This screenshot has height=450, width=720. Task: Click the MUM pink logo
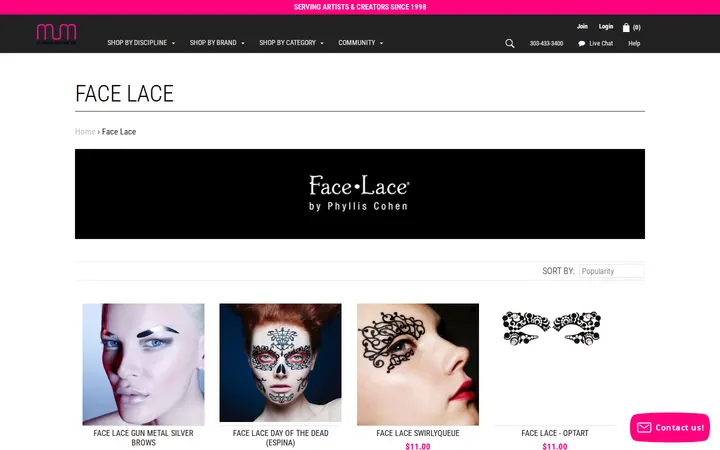coord(56,34)
